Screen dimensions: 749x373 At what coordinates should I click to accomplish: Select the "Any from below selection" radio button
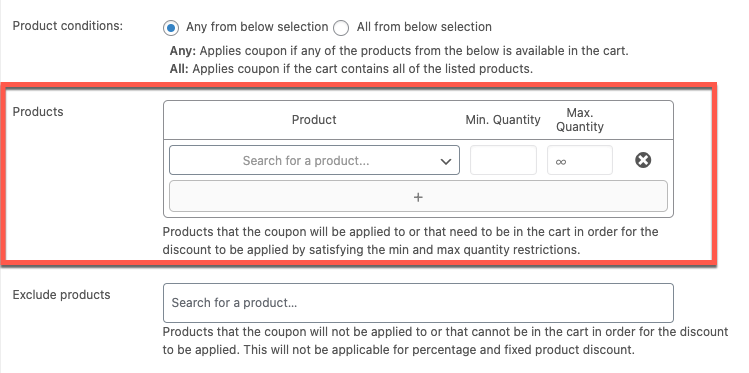click(171, 28)
